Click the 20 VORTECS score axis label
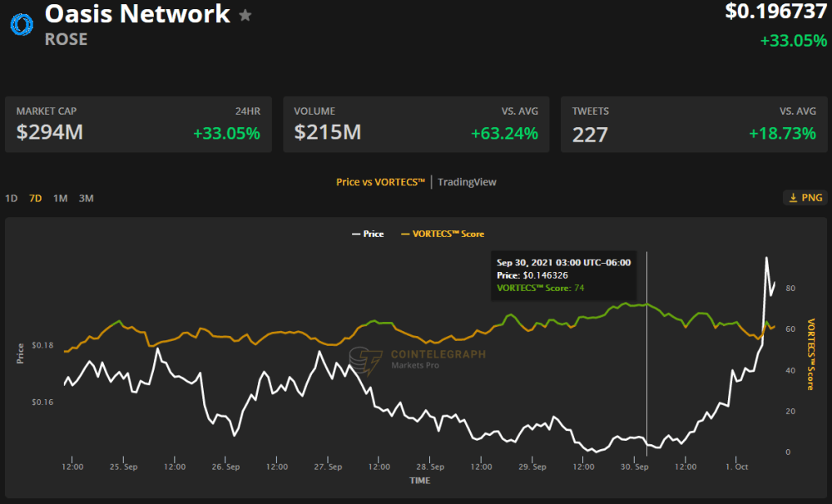 [x=790, y=411]
